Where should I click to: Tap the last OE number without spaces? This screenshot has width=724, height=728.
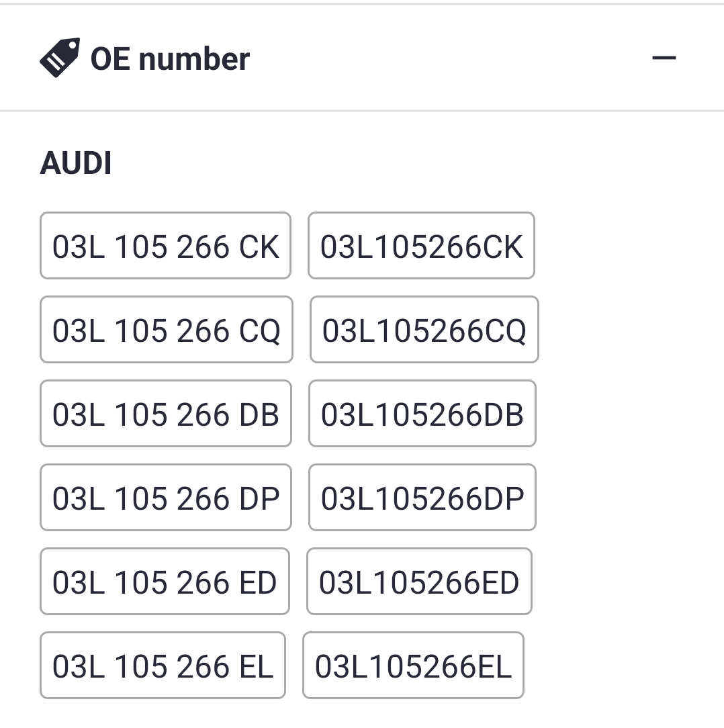point(413,666)
